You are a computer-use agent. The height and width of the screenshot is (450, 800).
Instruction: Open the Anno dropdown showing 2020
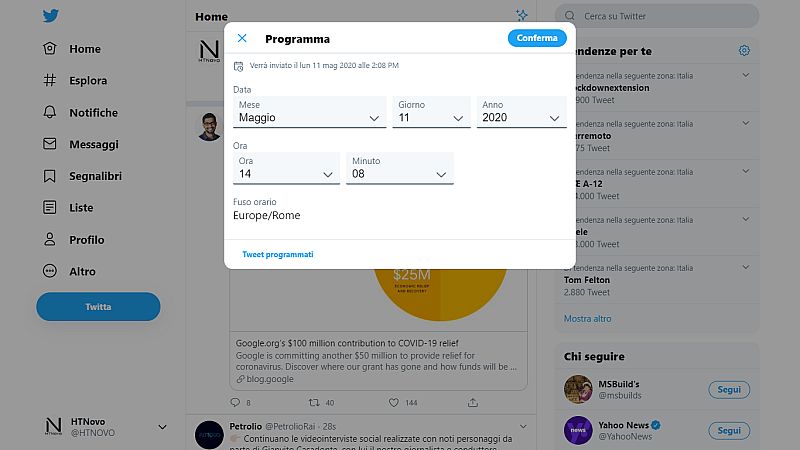click(520, 112)
